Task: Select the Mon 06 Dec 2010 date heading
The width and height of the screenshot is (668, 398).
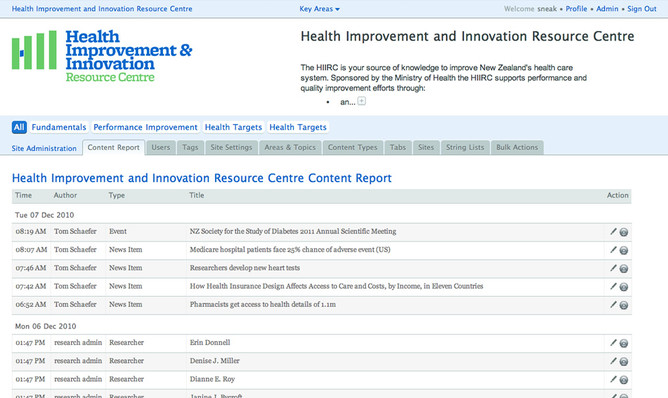Action: tap(46, 326)
